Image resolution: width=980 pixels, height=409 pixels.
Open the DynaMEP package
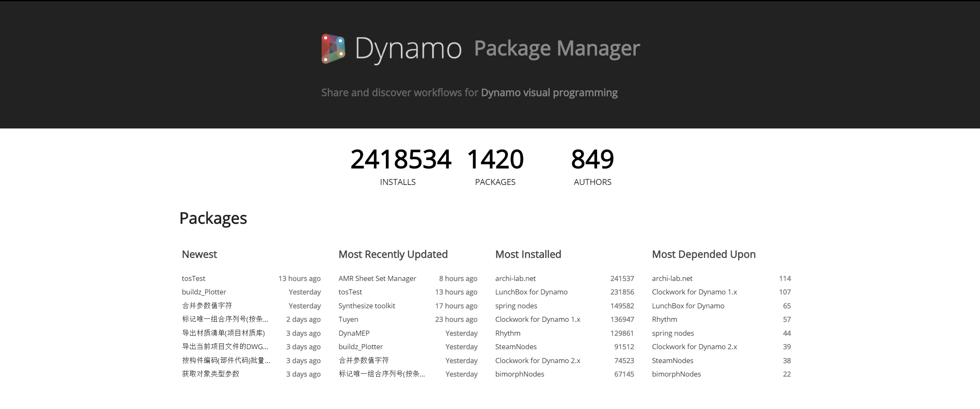point(354,333)
